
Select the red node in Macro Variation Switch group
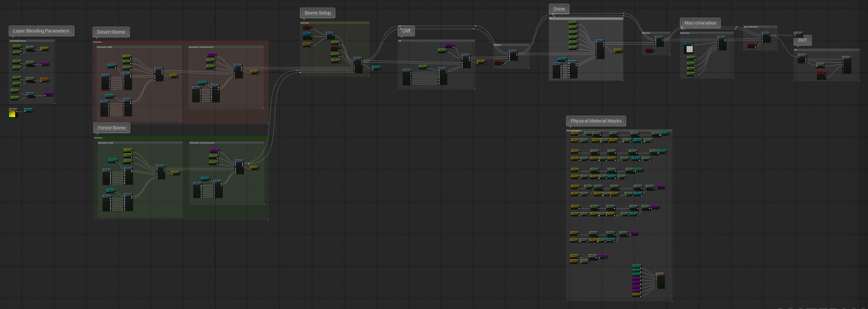pos(752,46)
